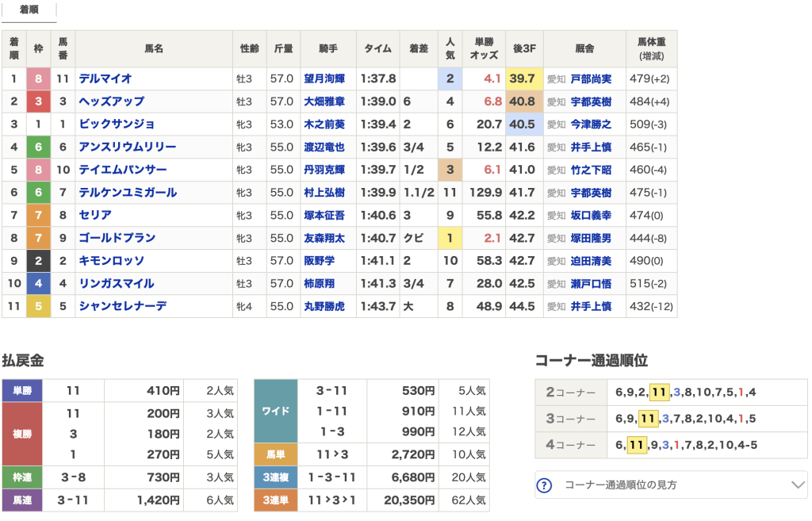Open horse キモンロッソ page

click(111, 260)
